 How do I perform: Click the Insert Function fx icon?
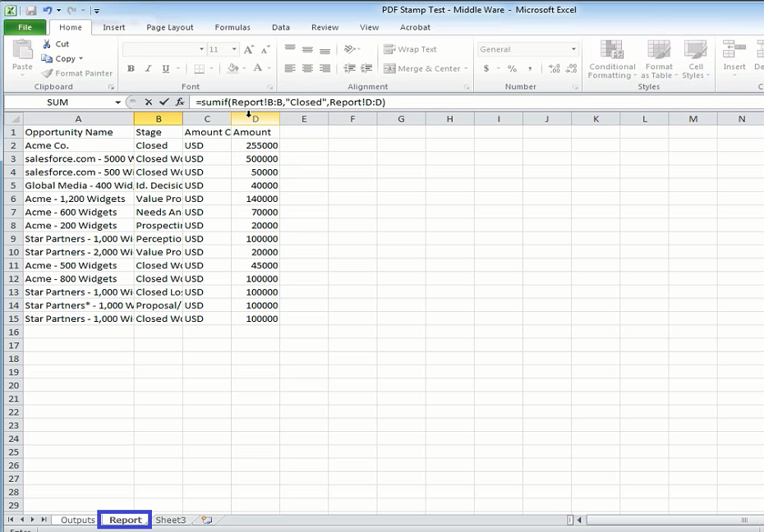(180, 103)
